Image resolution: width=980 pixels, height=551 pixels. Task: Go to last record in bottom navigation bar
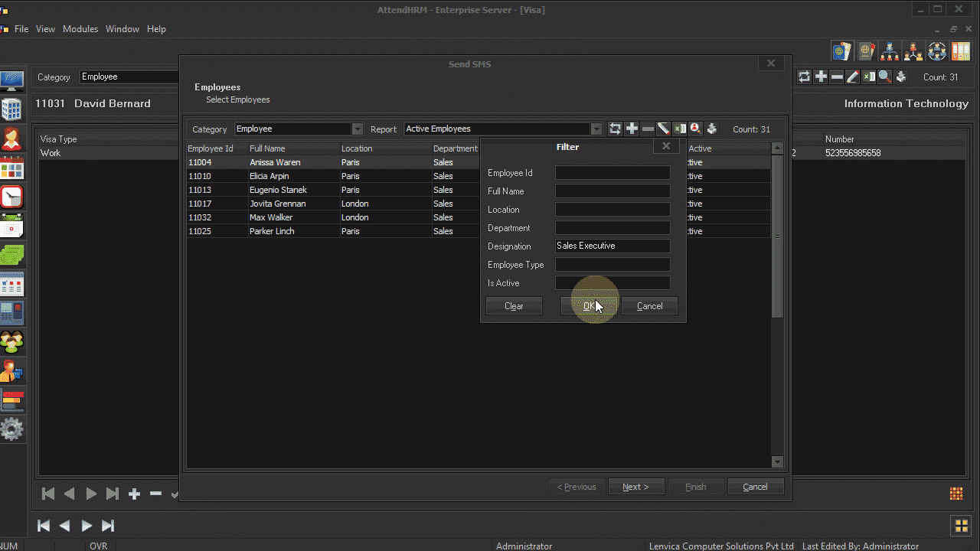click(x=108, y=526)
